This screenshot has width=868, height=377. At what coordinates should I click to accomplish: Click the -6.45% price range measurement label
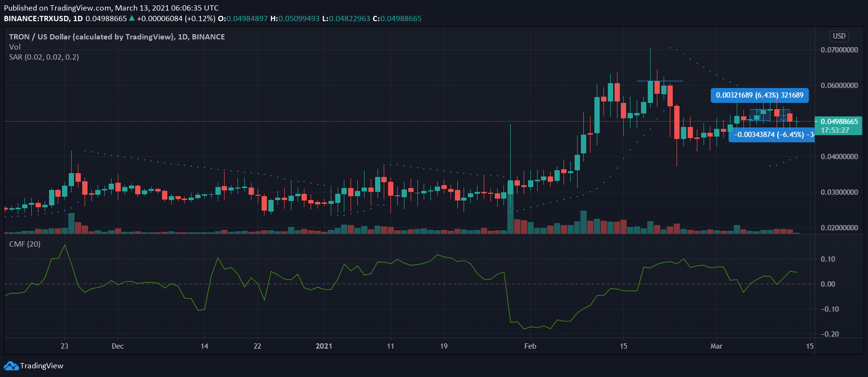pyautogui.click(x=772, y=135)
